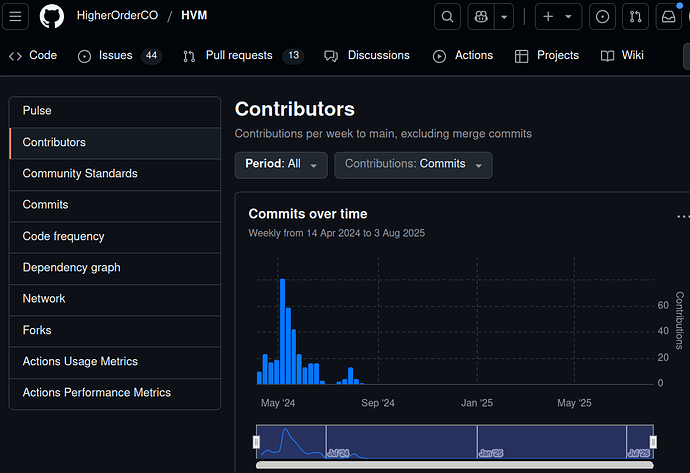690x473 pixels.
Task: Open Pulse in insights sidebar
Action: pos(115,111)
